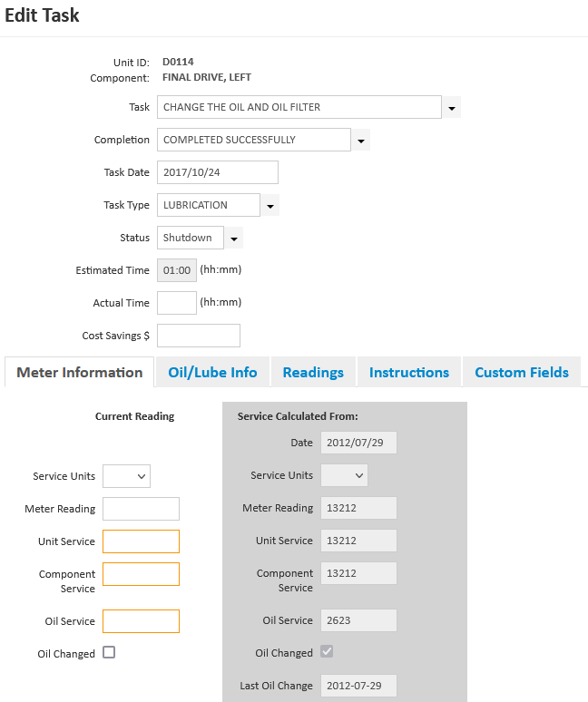Screen dimensions: 588x702
Task: Go to the Instructions tab
Action: click(409, 372)
